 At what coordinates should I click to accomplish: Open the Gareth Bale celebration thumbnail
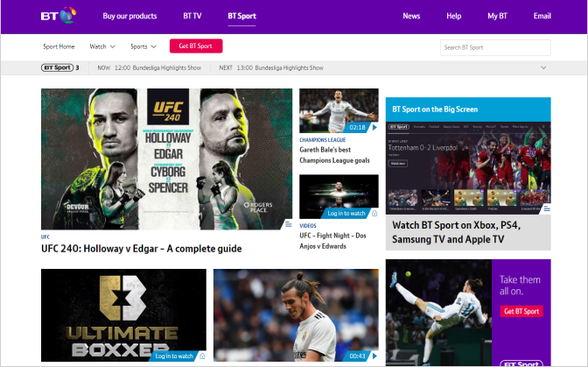(339, 110)
